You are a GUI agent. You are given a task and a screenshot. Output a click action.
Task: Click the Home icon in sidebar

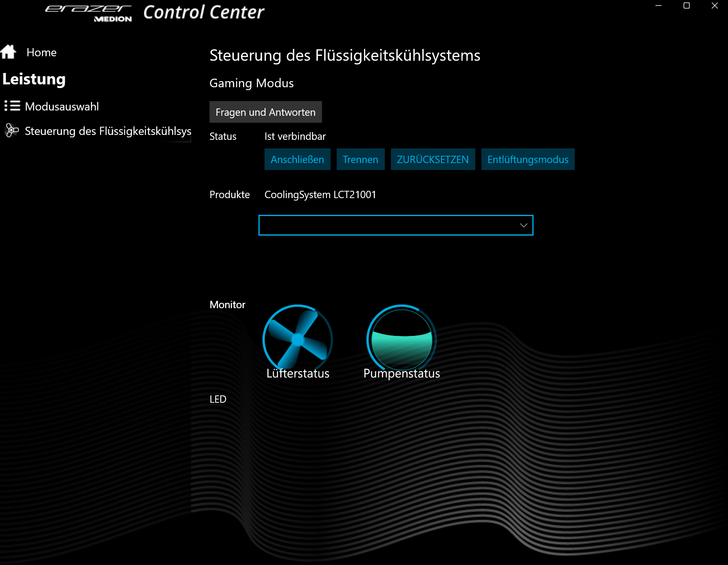pyautogui.click(x=8, y=52)
